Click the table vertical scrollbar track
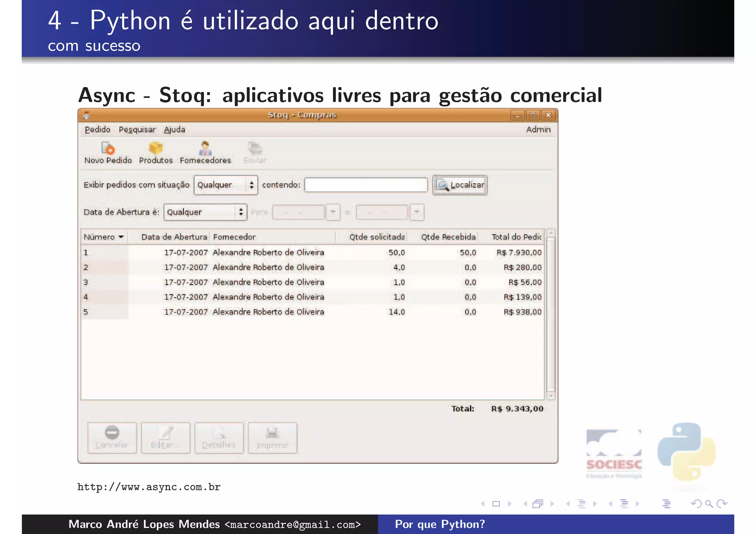 pyautogui.click(x=551, y=314)
